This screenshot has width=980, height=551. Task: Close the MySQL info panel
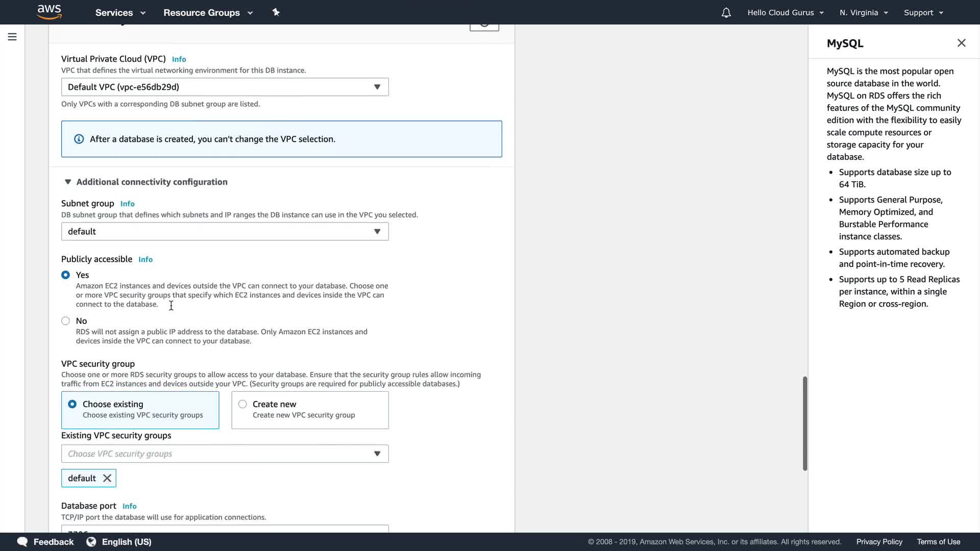pyautogui.click(x=961, y=43)
